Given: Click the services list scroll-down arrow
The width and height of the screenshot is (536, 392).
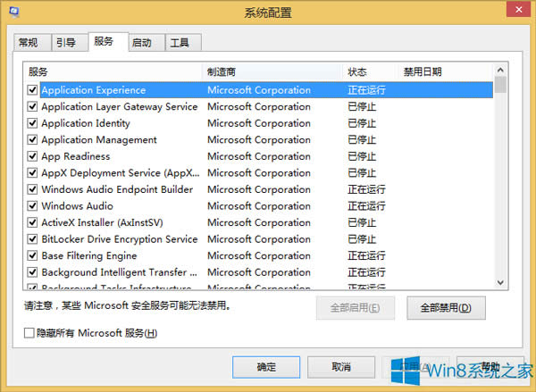Looking at the screenshot, I should coord(501,283).
